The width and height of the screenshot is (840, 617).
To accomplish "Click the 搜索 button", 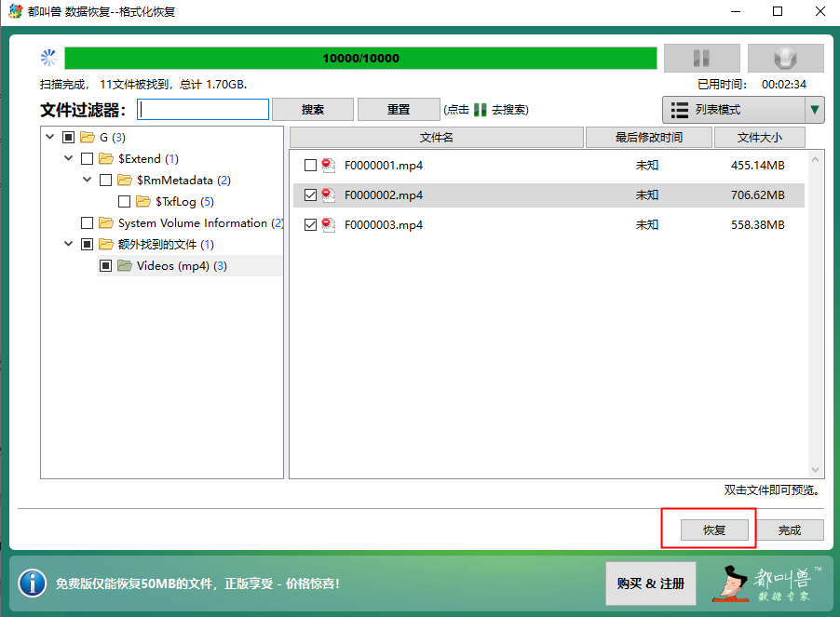I will click(x=313, y=110).
